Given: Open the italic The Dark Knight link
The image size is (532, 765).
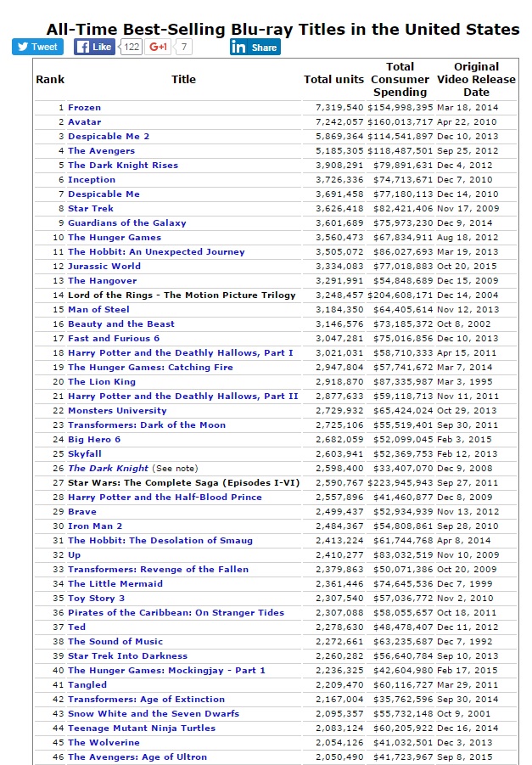Looking at the screenshot, I should 109,469.
